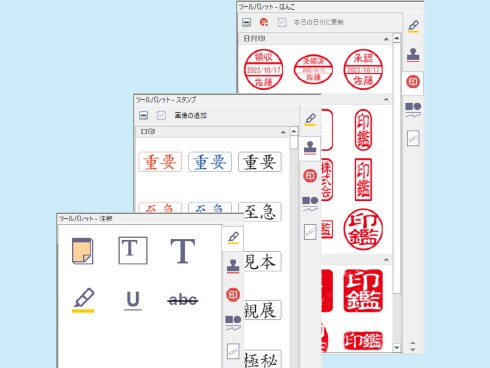
Task: Open the hanko seal tab in the stamp palette sidebar
Action: point(310,176)
